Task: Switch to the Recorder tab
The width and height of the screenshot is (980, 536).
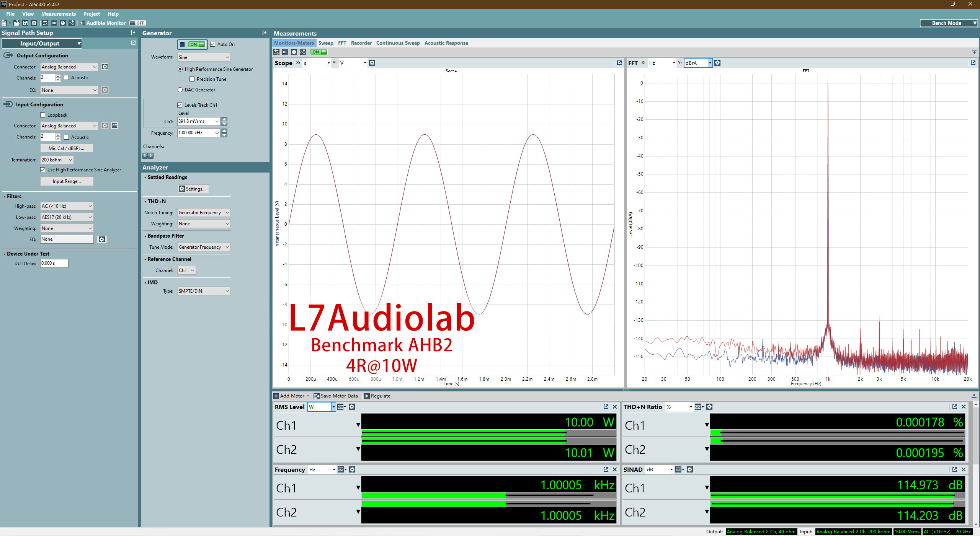Action: pyautogui.click(x=361, y=43)
